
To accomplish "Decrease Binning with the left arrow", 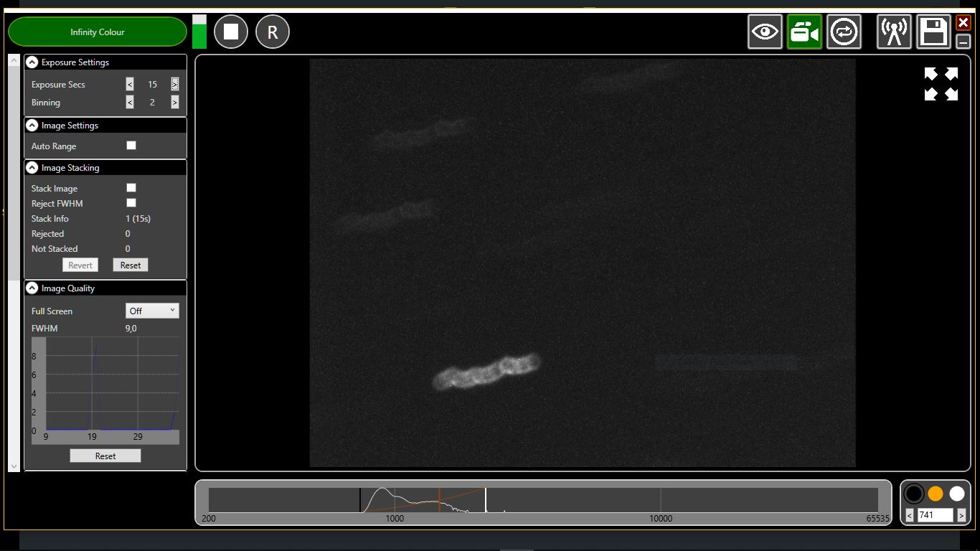I will coord(130,103).
